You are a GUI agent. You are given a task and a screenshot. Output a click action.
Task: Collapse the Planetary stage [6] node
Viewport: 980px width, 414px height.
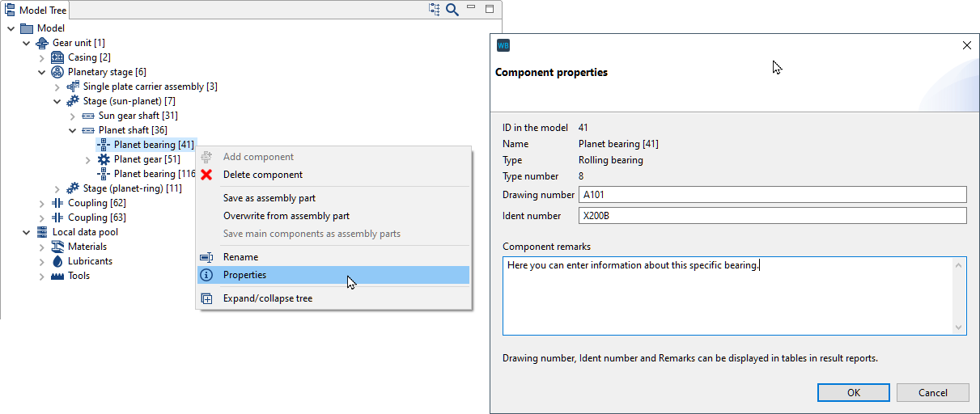tap(41, 72)
